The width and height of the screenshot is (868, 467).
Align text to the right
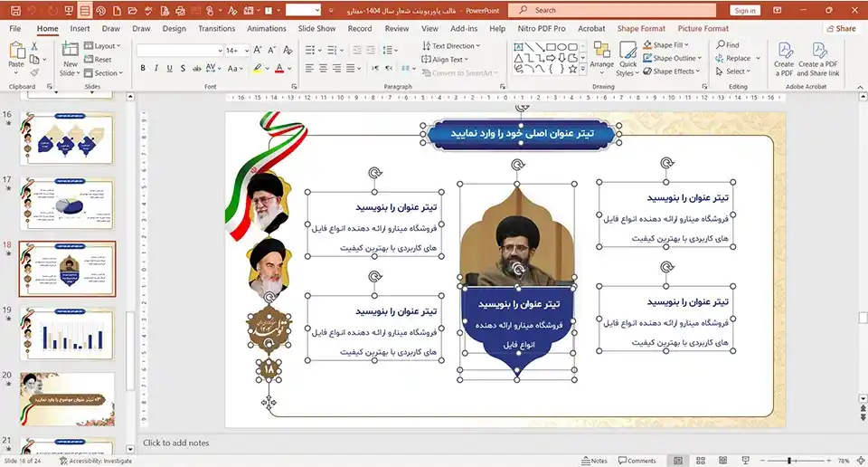(x=336, y=68)
